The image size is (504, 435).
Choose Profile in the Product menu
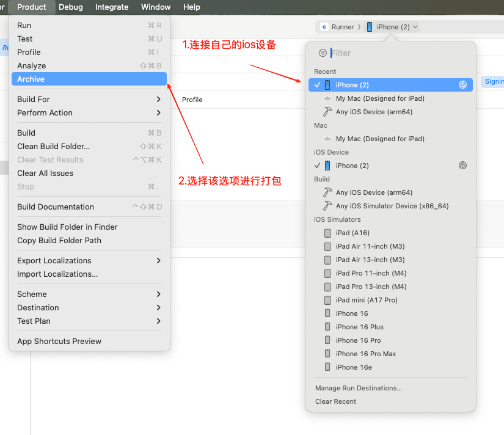click(x=89, y=52)
